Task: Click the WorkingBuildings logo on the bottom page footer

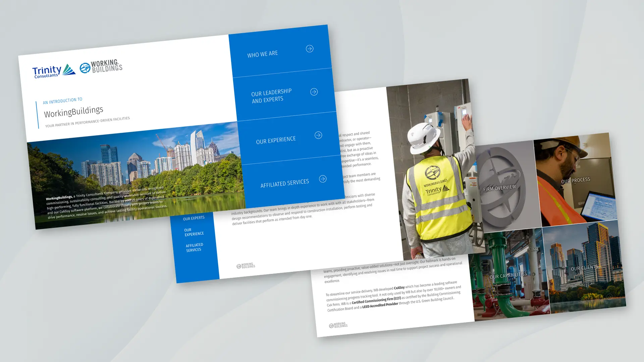Action: 338,324
